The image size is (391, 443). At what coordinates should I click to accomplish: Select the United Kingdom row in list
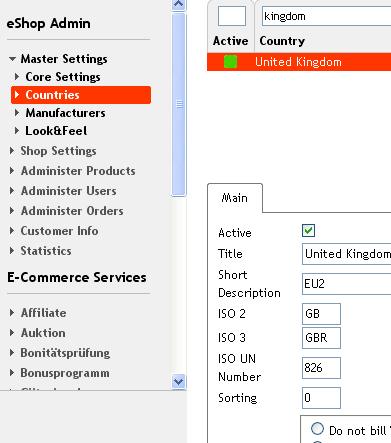(x=299, y=62)
